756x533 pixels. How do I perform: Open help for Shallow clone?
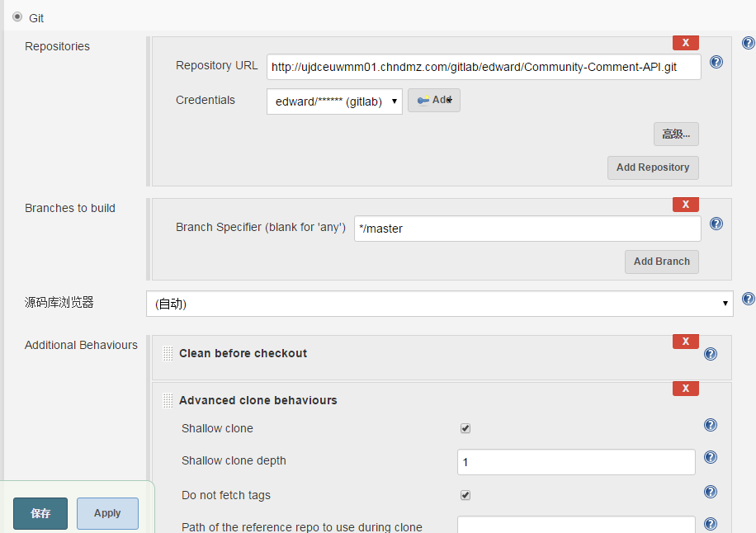point(711,425)
